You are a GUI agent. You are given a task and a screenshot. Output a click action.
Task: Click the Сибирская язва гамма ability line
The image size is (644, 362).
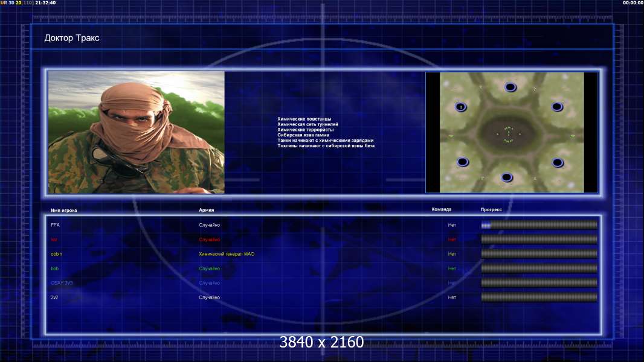point(303,135)
